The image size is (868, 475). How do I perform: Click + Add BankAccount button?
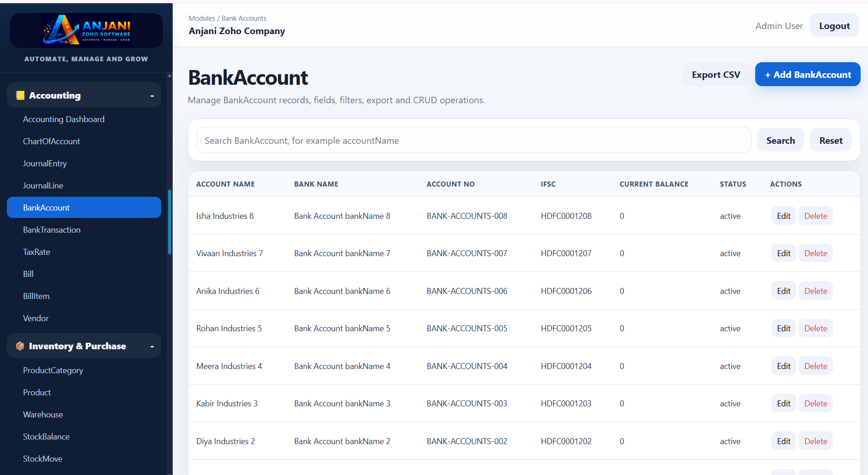pyautogui.click(x=808, y=75)
